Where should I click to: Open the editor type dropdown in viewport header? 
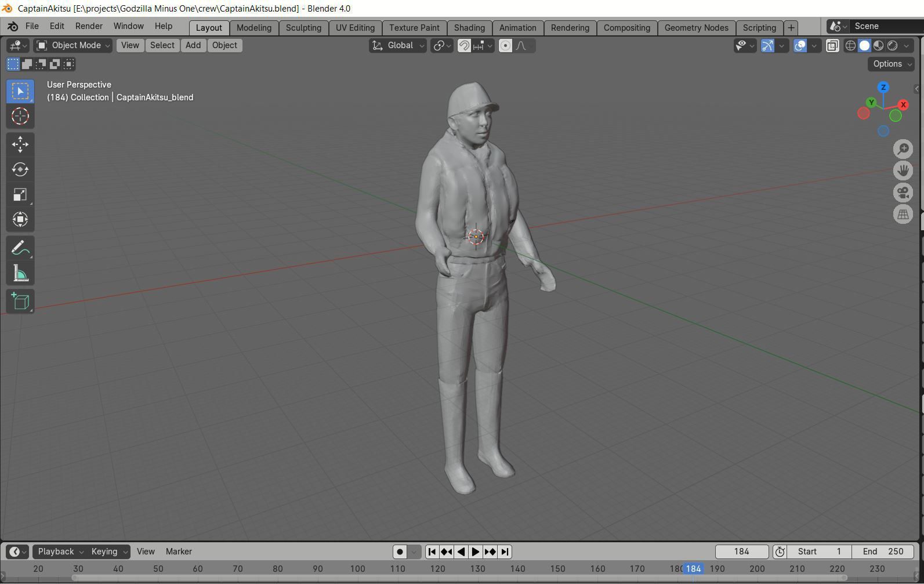17,45
